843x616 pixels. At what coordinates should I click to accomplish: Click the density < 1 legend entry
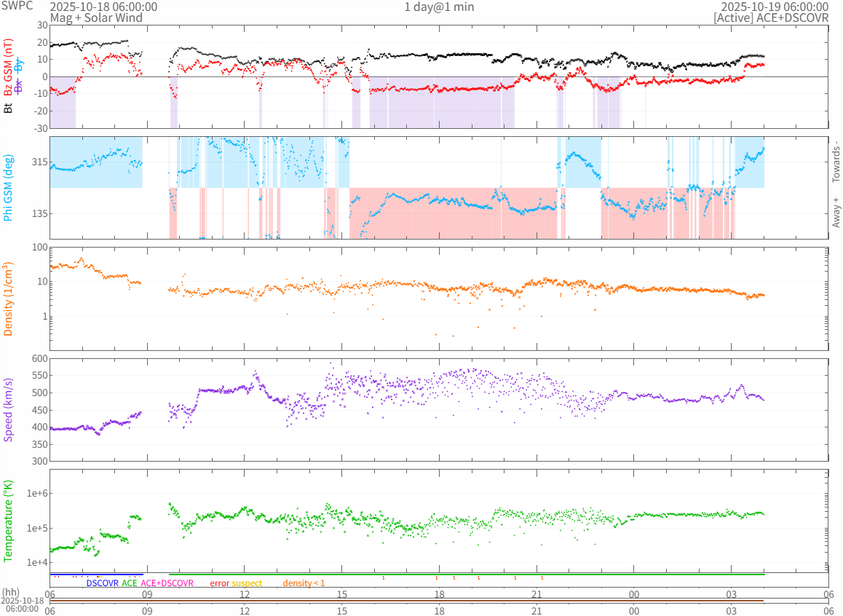(x=304, y=583)
